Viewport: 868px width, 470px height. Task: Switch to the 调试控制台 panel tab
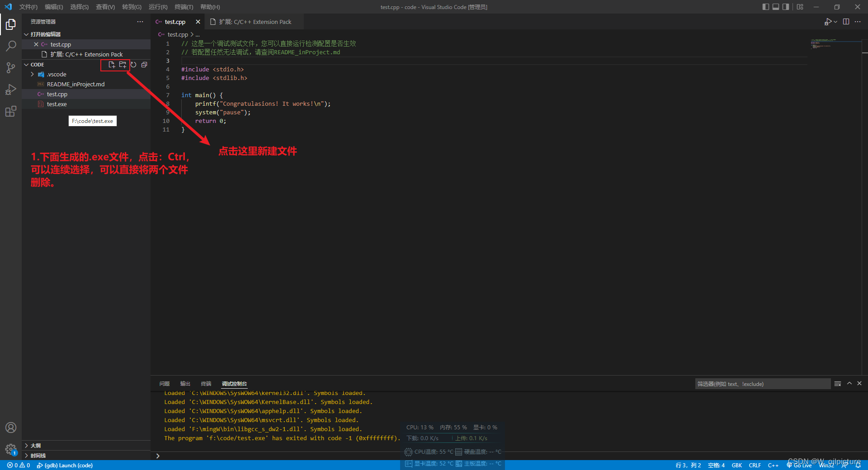(234, 384)
